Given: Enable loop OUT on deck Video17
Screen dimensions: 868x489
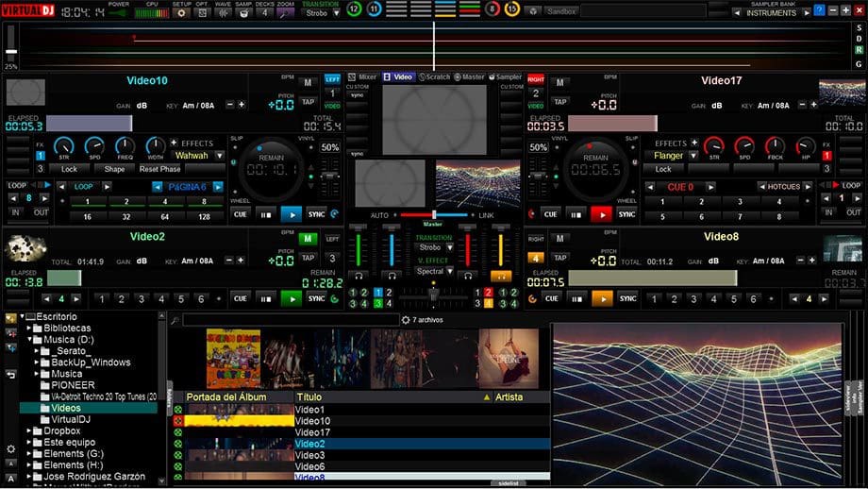Looking at the screenshot, I should (853, 212).
